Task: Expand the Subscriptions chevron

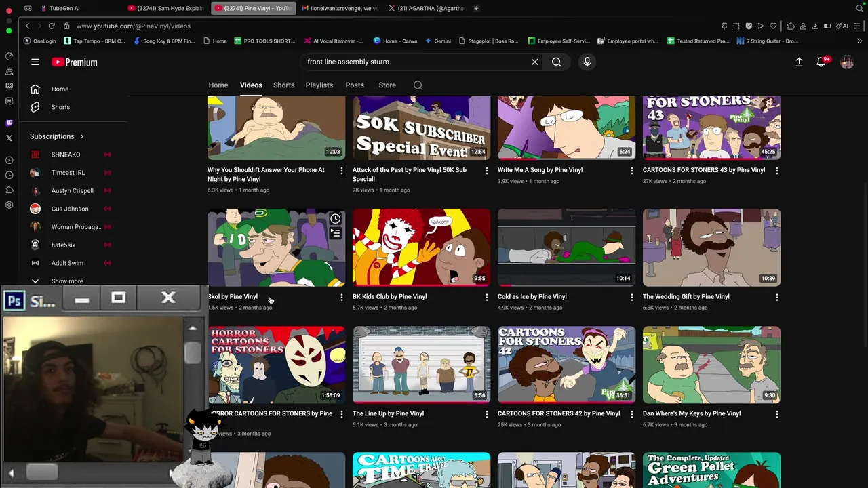Action: point(82,136)
